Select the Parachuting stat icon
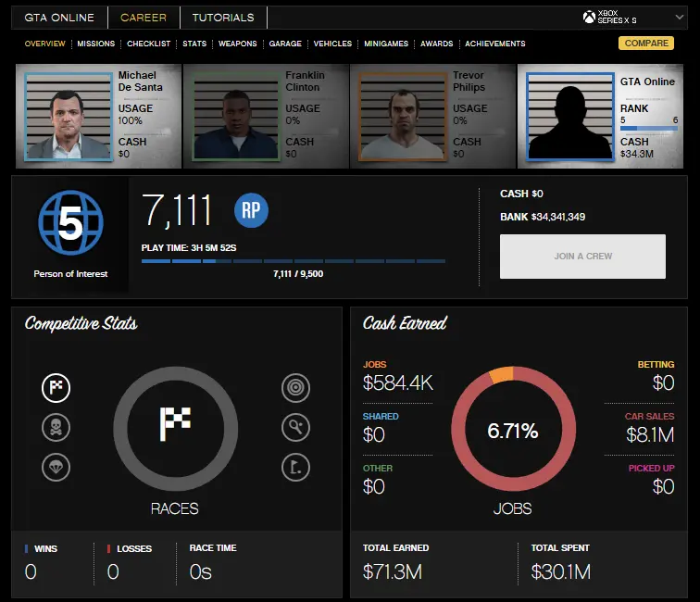The width and height of the screenshot is (700, 602). point(56,466)
